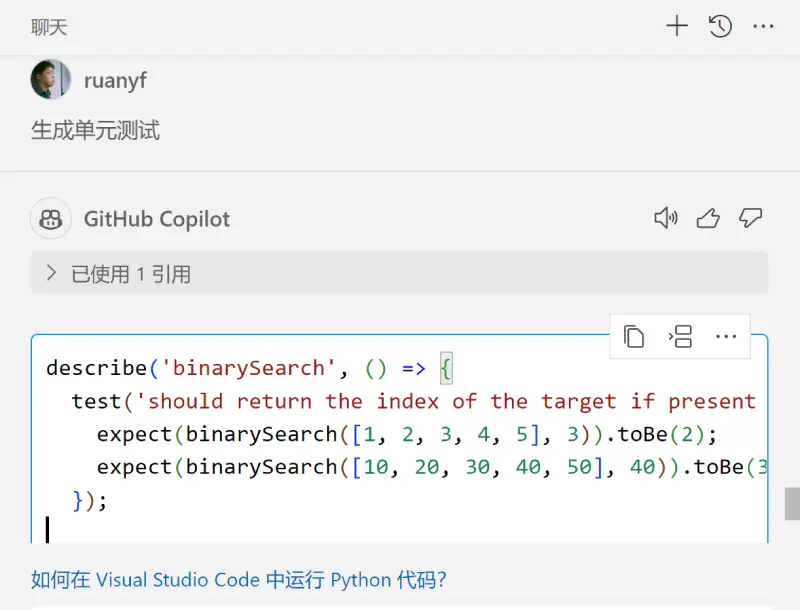Mark response unhelpful with thumbs down
The height and width of the screenshot is (610, 800).
click(x=751, y=218)
